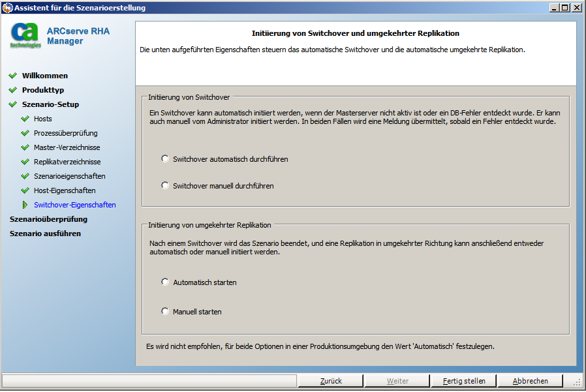The height and width of the screenshot is (392, 586).
Task: Click the 'Initiierung von Switchover' group label
Action: pyautogui.click(x=189, y=97)
